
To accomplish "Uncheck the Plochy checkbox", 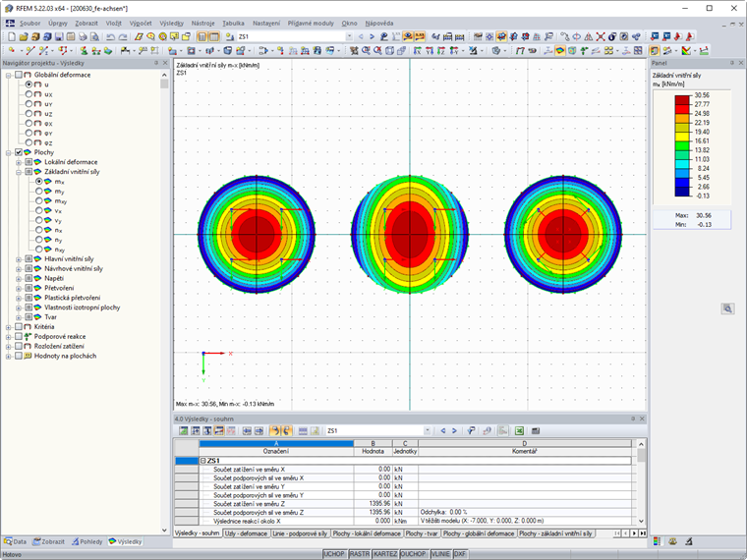I will 19,152.
